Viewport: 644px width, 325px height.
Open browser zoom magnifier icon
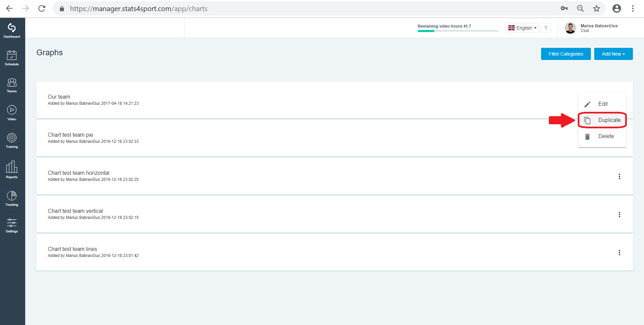[580, 8]
